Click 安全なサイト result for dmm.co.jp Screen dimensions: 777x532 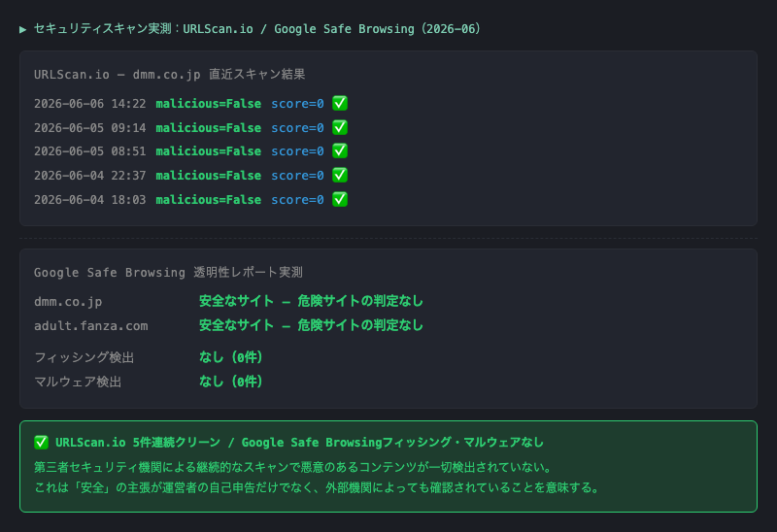click(x=311, y=301)
